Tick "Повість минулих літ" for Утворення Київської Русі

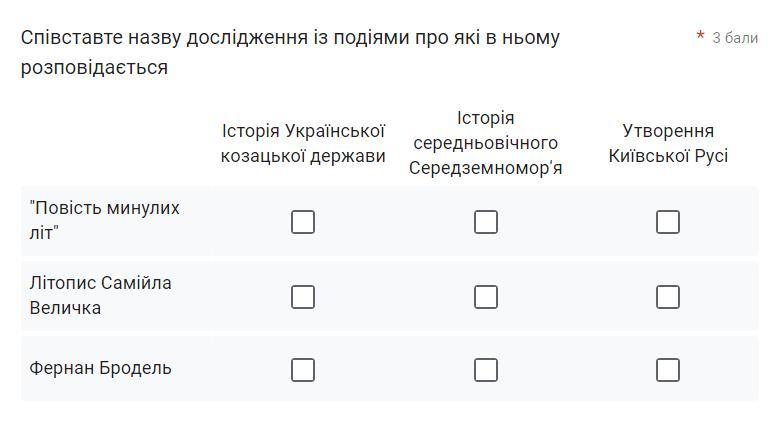point(668,221)
